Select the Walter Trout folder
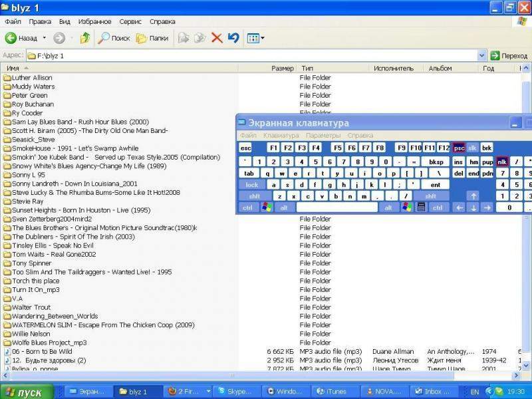This screenshot has width=532, height=399. (27, 307)
